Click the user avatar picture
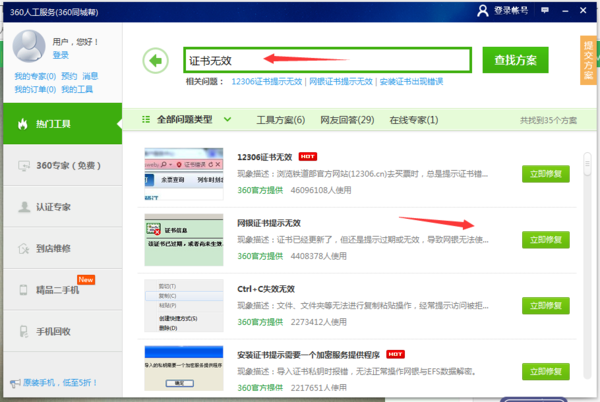The width and height of the screenshot is (600, 402). coord(29,47)
